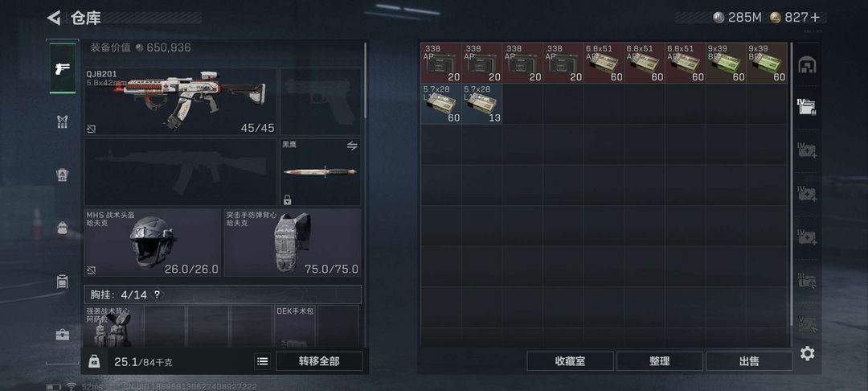Click the 出售 sell button

coord(749,361)
